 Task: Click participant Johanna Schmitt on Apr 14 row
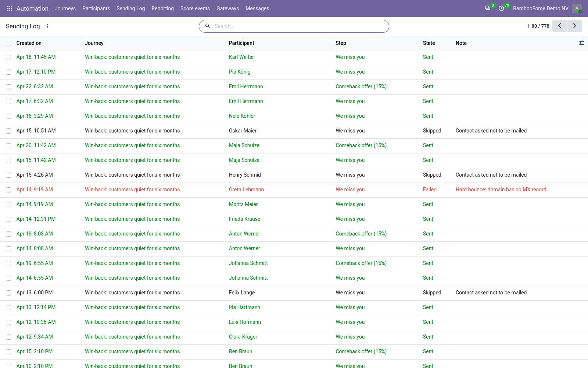[x=248, y=278]
